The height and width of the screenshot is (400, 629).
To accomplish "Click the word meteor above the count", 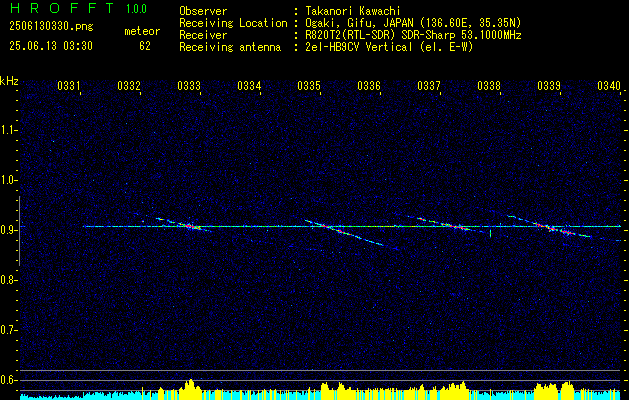I will [142, 31].
